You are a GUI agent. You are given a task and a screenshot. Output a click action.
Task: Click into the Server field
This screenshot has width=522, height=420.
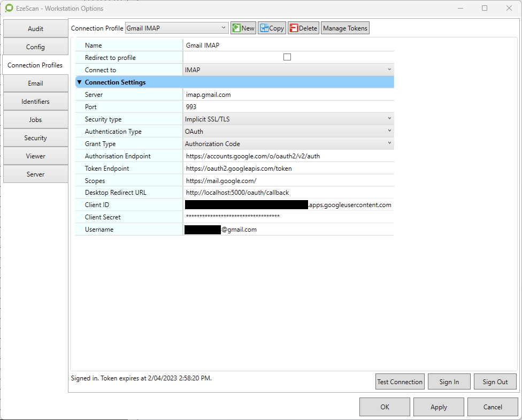[x=288, y=95]
